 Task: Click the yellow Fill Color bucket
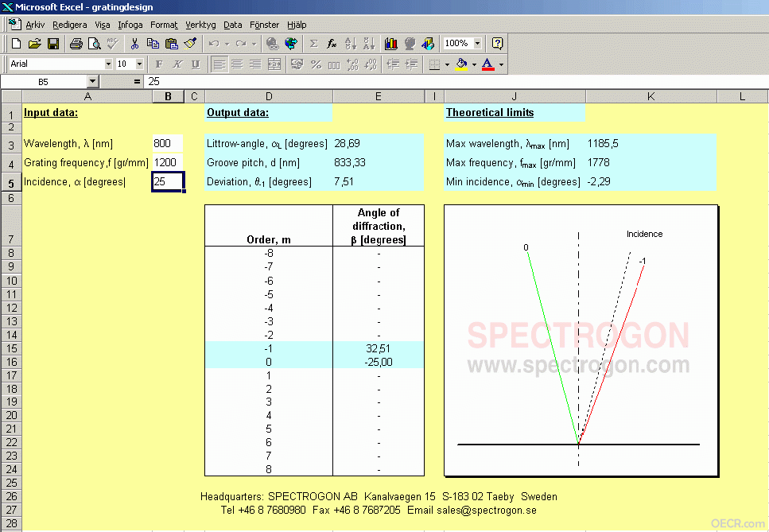461,64
